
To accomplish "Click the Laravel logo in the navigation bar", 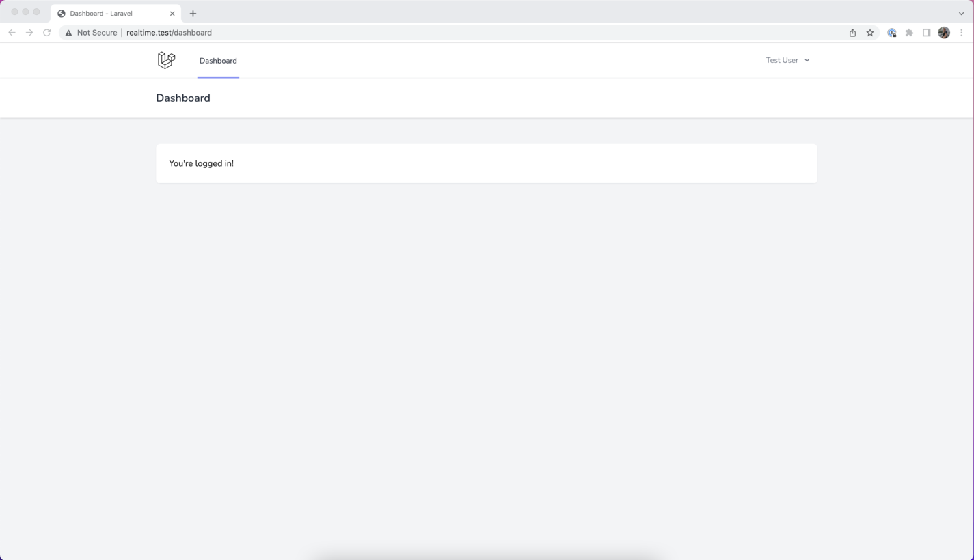I will [x=166, y=60].
